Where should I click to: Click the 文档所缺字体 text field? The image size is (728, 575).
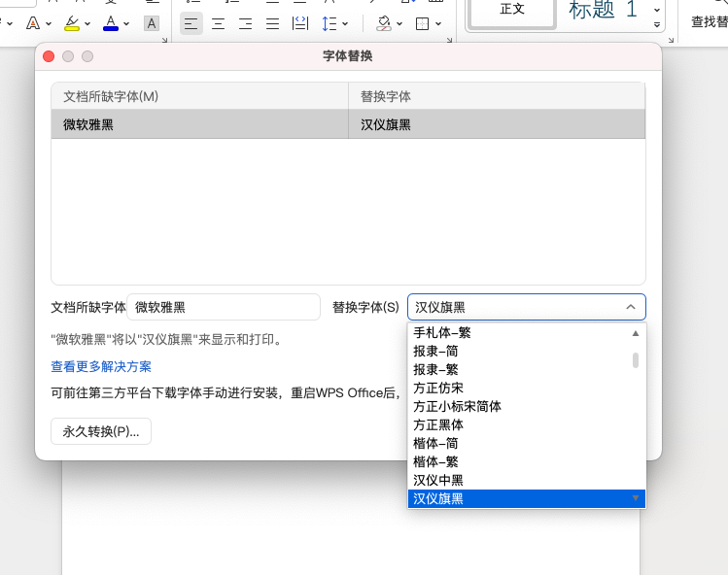pos(224,307)
